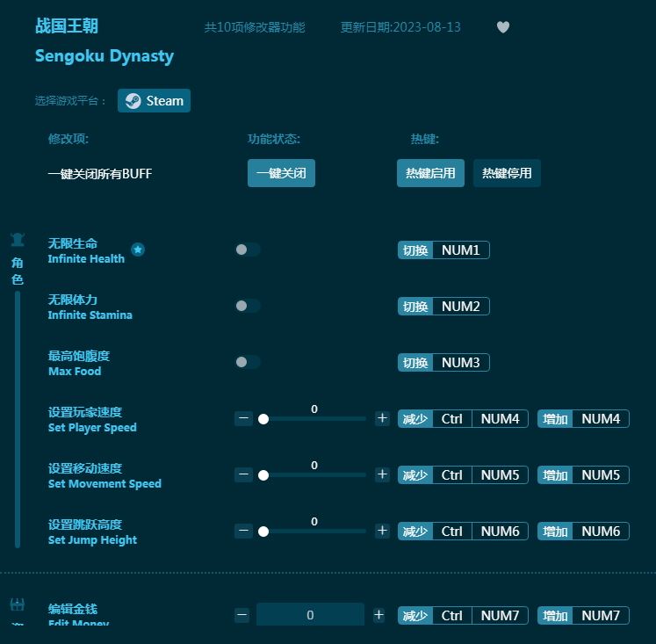
Task: Click plus icon for Set Jump Height
Action: coord(382,531)
